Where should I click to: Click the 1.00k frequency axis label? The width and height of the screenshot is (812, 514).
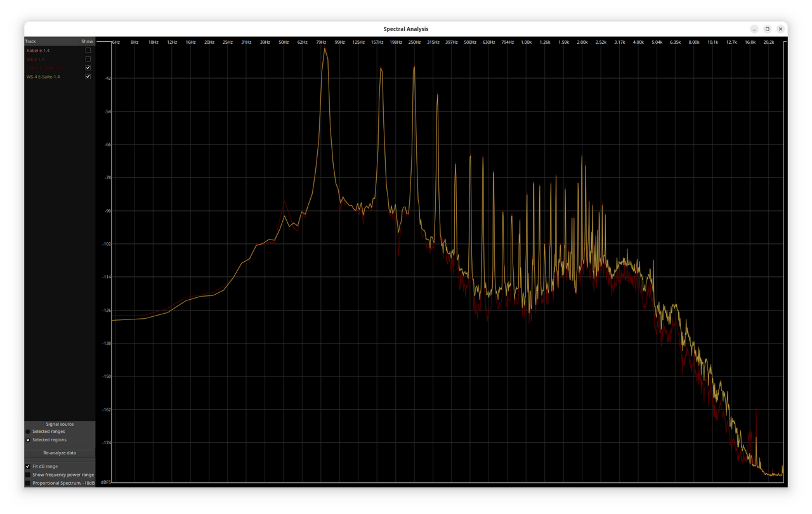tap(527, 42)
